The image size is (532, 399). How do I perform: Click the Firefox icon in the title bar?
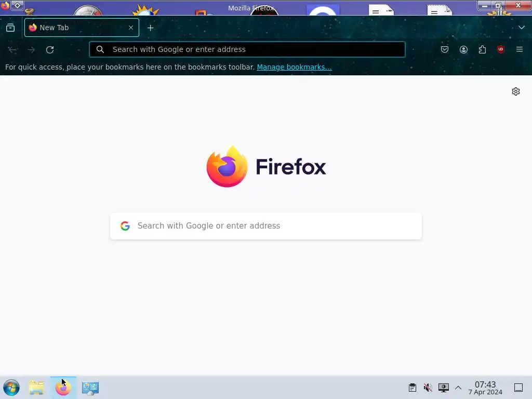(x=5, y=5)
